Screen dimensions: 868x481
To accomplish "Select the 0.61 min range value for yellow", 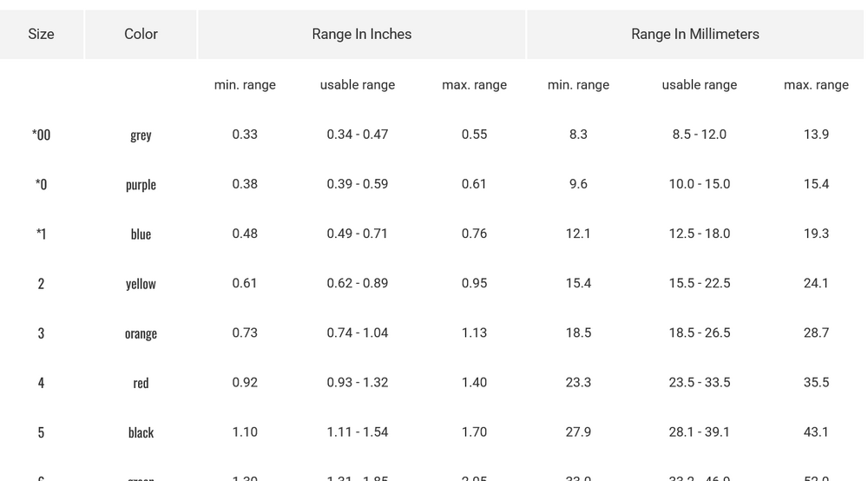I will 245,283.
